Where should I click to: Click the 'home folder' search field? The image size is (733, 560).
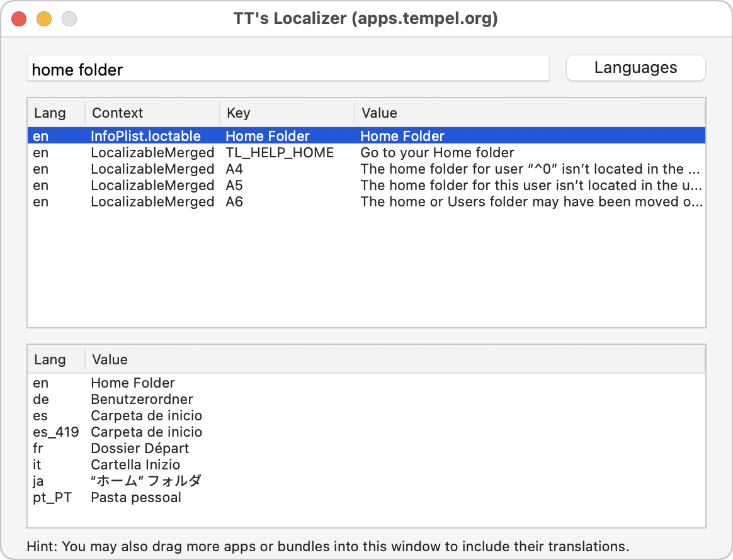288,69
